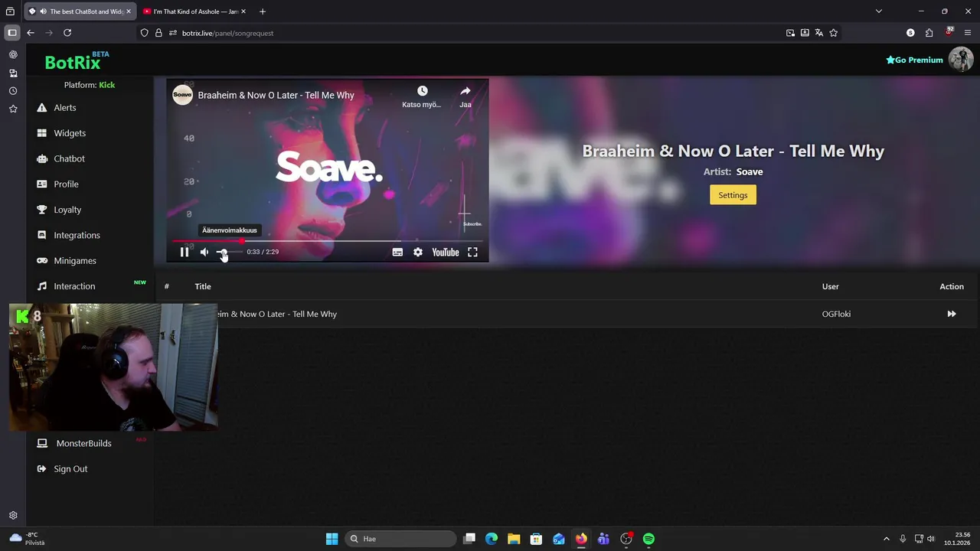Open the Alerts sidebar section
The width and height of the screenshot is (980, 551).
tap(64, 108)
